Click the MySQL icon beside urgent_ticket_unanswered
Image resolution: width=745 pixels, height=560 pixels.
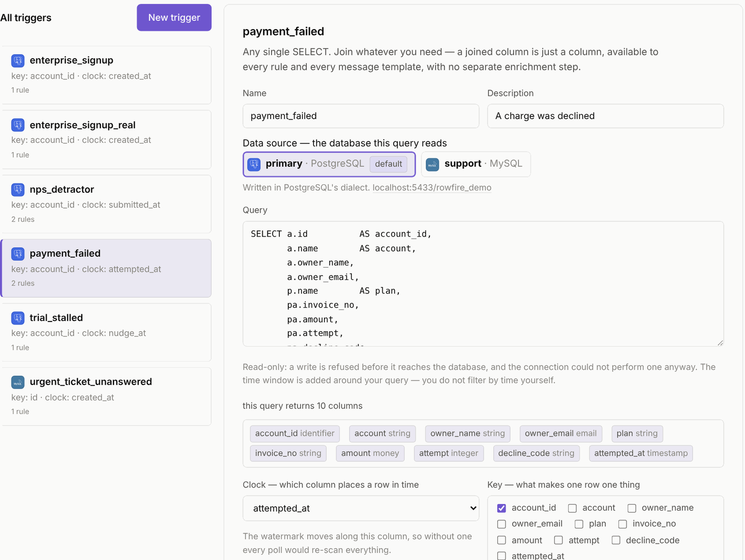pyautogui.click(x=18, y=382)
